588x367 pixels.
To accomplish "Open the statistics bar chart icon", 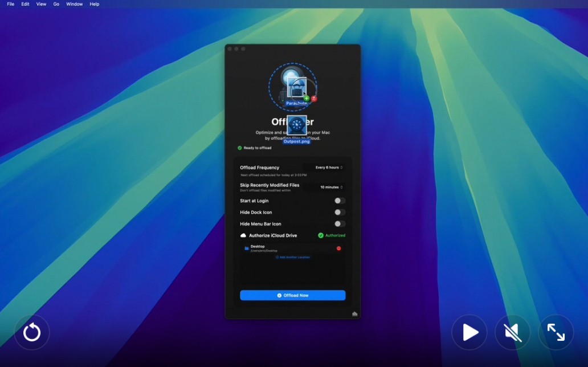I will tap(355, 313).
